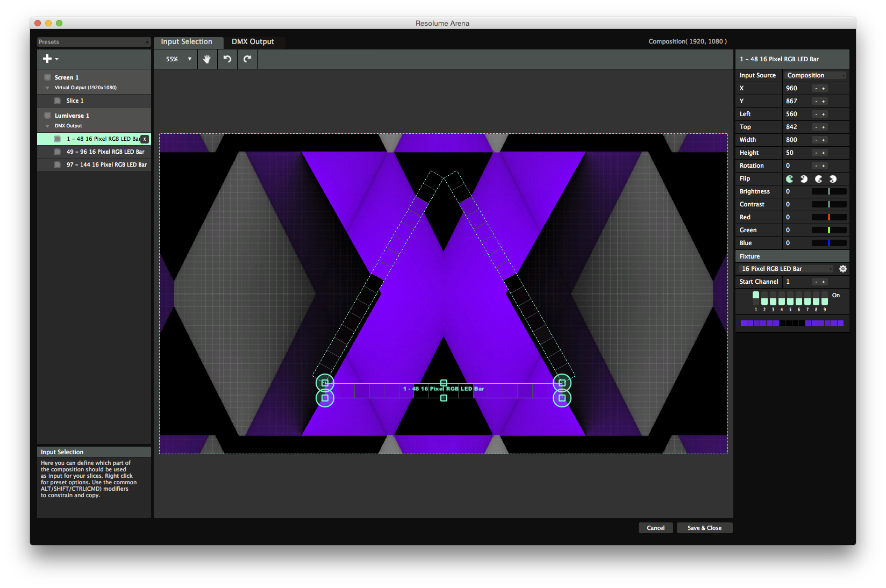Switch to the DMX Output tab

tap(252, 41)
